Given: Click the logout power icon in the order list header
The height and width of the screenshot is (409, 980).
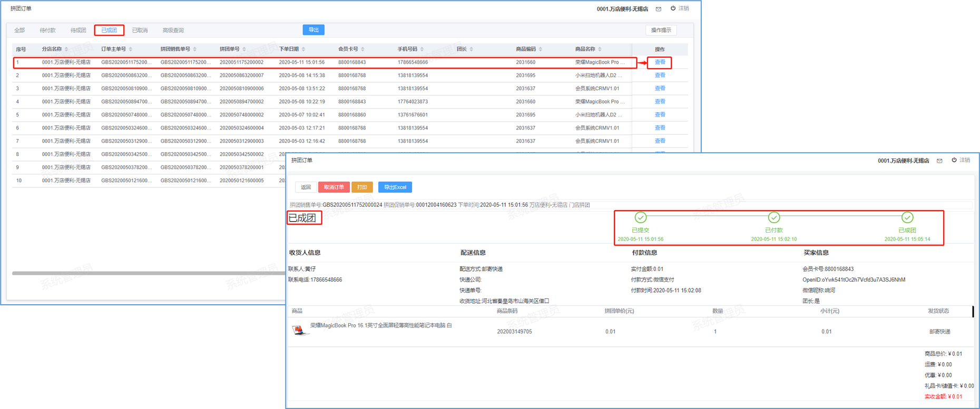Looking at the screenshot, I should tap(673, 8).
